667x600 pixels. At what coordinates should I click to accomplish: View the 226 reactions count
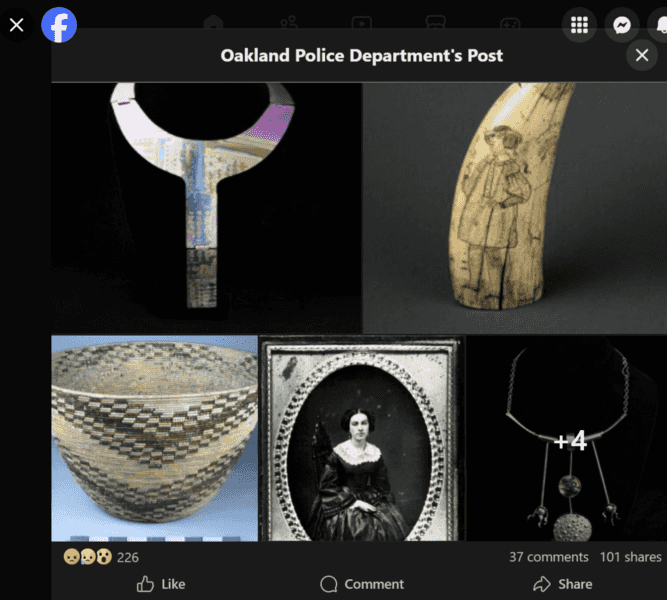128,557
